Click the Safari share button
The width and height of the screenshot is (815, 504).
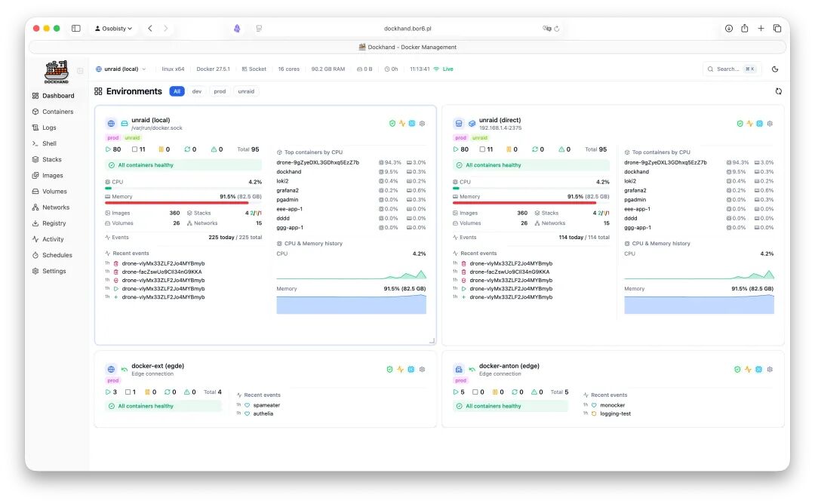tap(744, 29)
